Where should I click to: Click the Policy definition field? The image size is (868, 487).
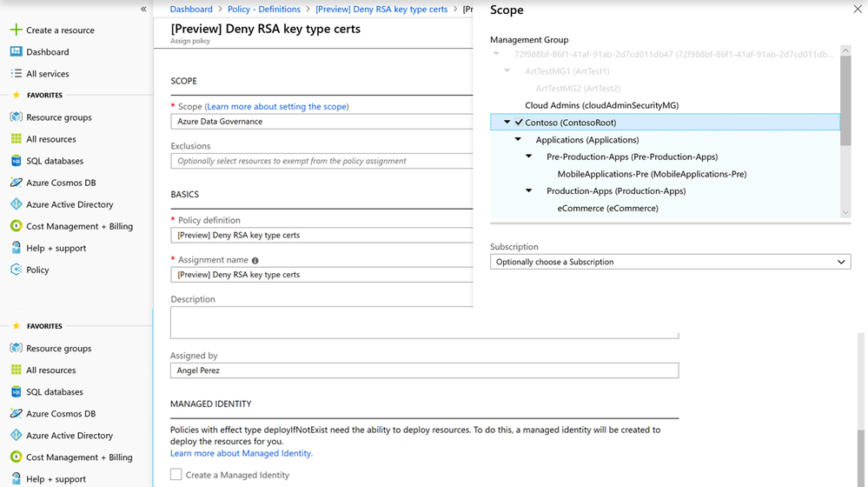coord(321,235)
